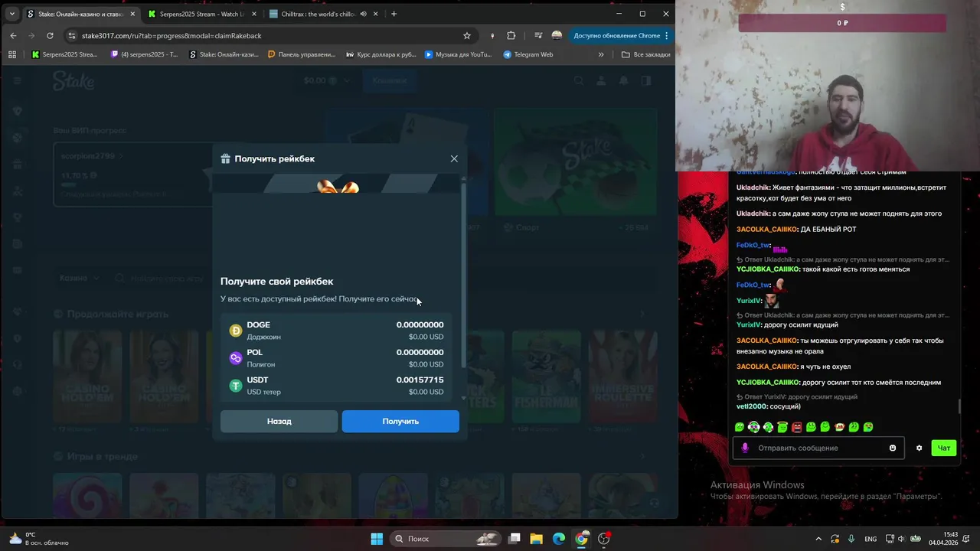Click the gift icon beside Получить рейкбек title
The height and width of the screenshot is (551, 980).
pos(225,158)
